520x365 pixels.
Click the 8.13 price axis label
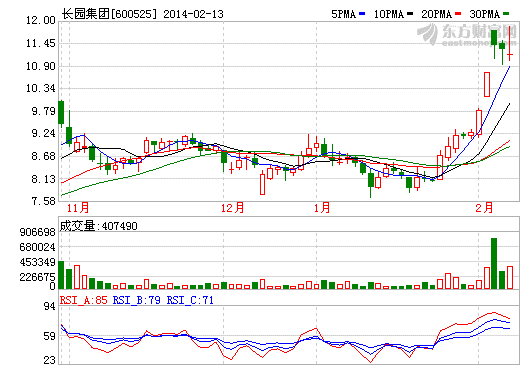coord(43,179)
